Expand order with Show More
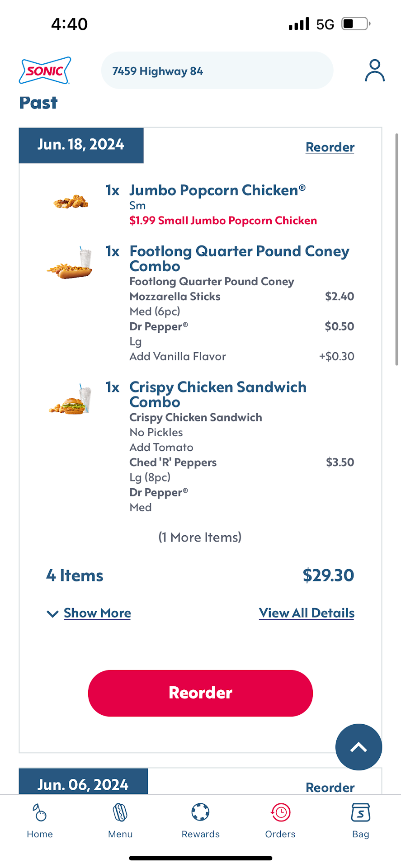Viewport: 401px width, 868px height. [97, 613]
